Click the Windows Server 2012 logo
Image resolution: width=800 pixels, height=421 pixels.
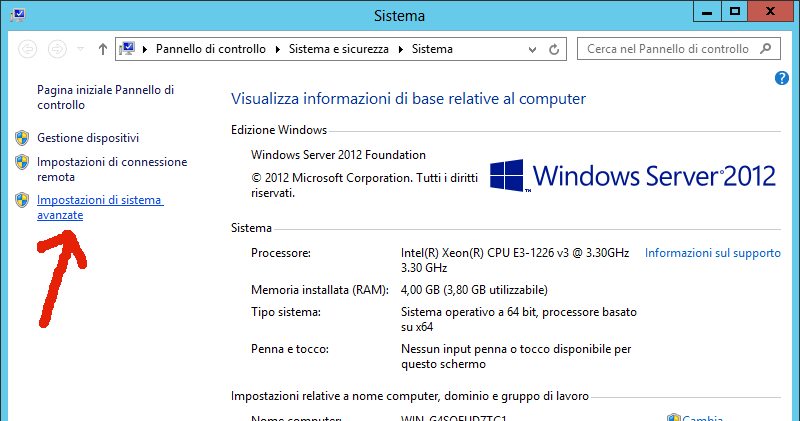(x=633, y=176)
